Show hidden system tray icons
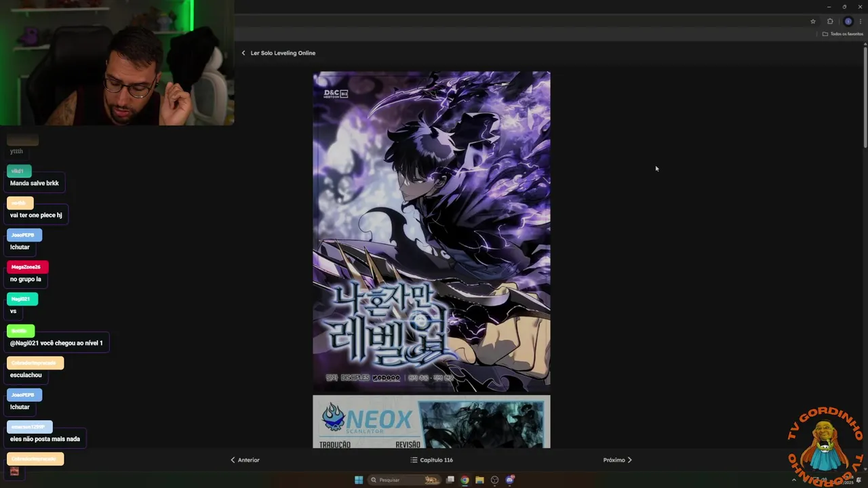 coord(794,480)
